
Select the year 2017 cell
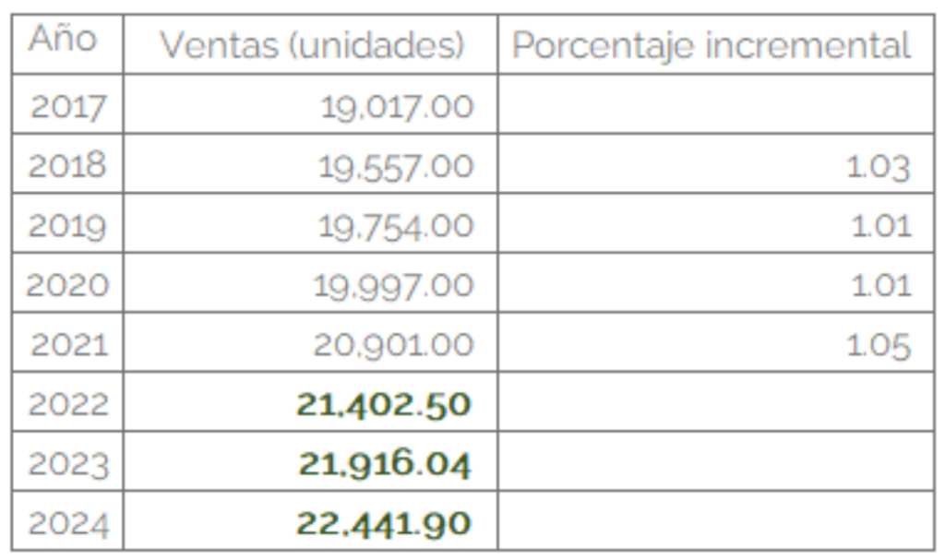click(x=67, y=104)
